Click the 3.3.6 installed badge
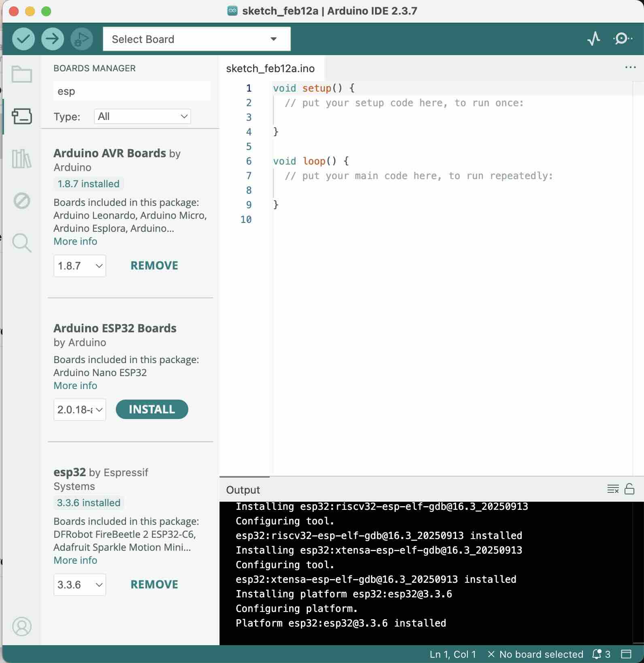644x663 pixels. coord(89,503)
